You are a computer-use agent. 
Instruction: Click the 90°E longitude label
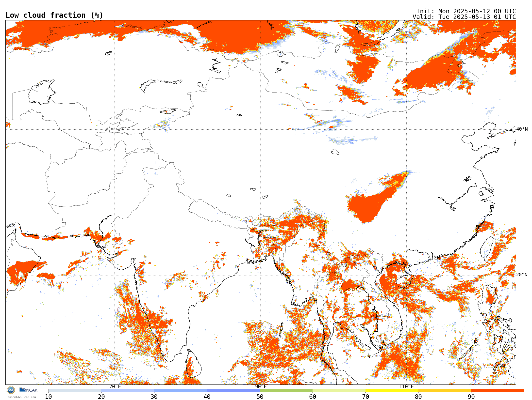tap(261, 386)
